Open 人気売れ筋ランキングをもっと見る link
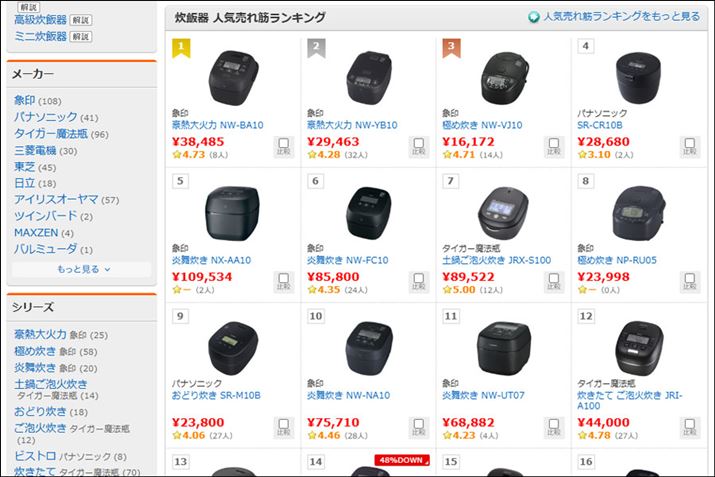The width and height of the screenshot is (715, 477). coord(621,17)
